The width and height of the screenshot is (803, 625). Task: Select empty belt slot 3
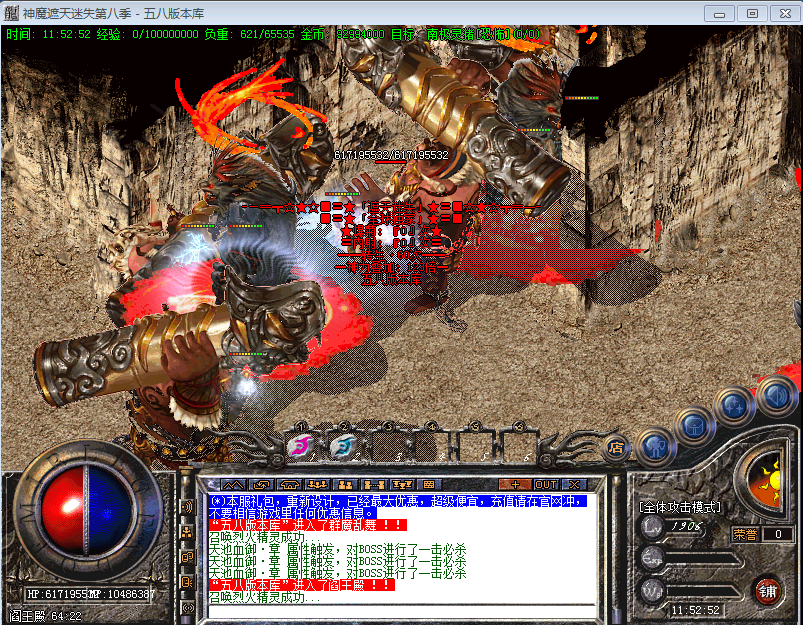388,447
